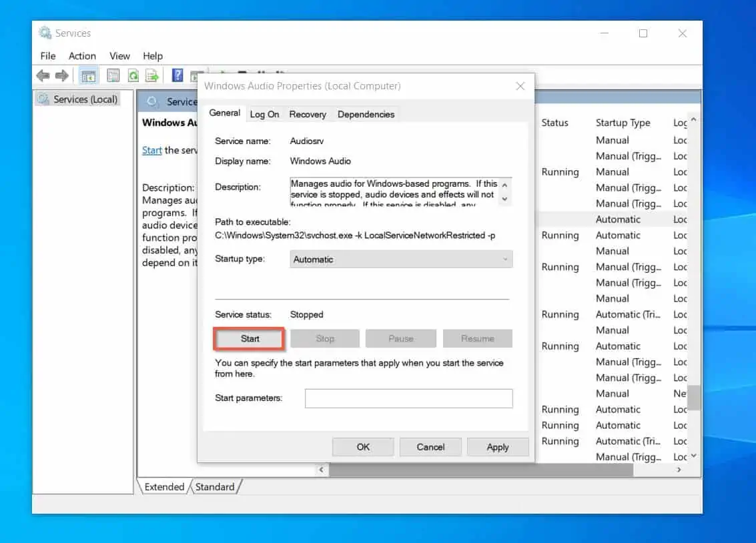Click the greyed-out Stop button

click(325, 339)
